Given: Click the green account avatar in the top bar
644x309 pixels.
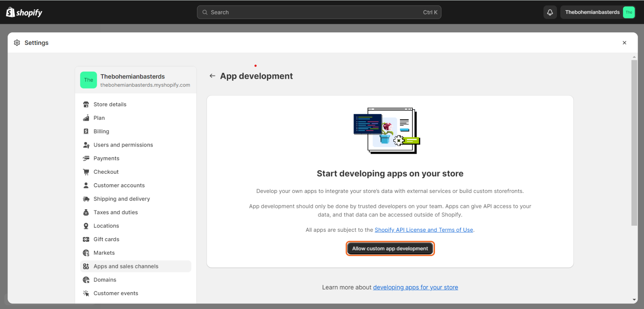Looking at the screenshot, I should click(x=629, y=12).
